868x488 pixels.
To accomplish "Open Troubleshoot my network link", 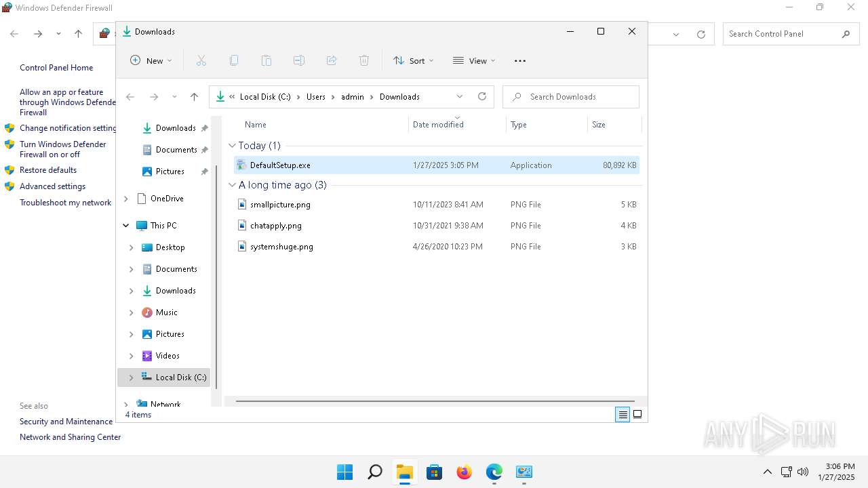I will coord(66,203).
